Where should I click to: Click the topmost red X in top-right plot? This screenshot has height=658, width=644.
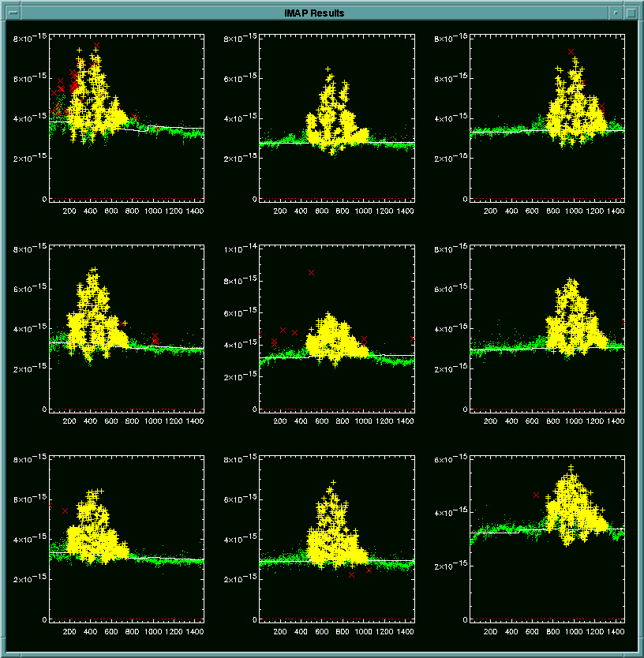(571, 51)
